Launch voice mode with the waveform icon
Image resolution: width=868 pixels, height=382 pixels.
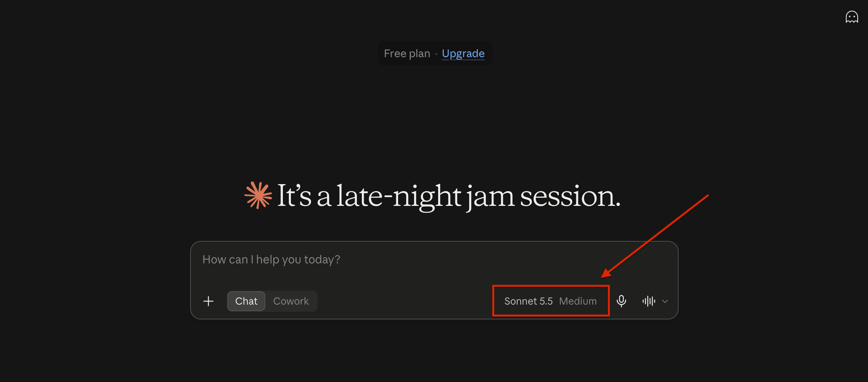[649, 301]
